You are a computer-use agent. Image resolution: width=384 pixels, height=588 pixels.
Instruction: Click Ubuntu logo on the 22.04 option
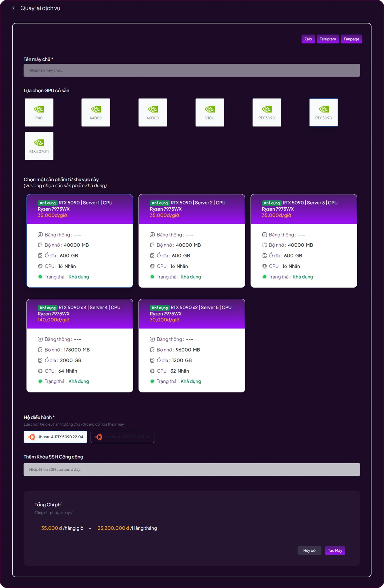click(x=32, y=437)
